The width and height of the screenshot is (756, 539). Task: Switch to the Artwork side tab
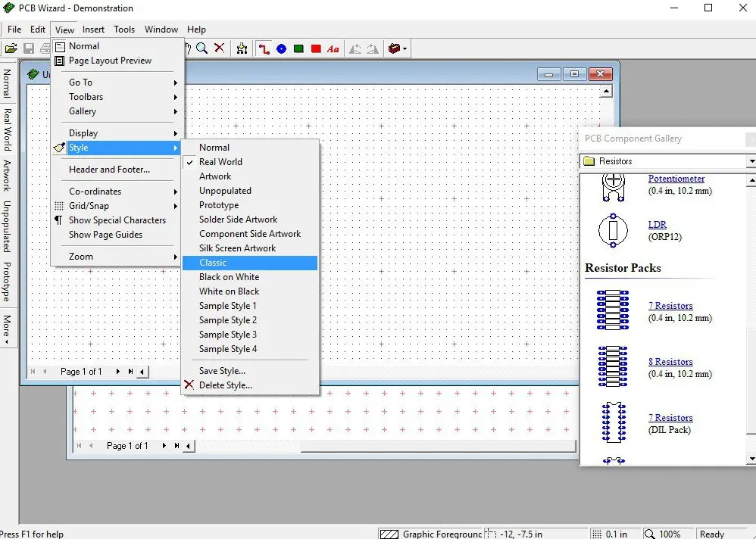7,176
